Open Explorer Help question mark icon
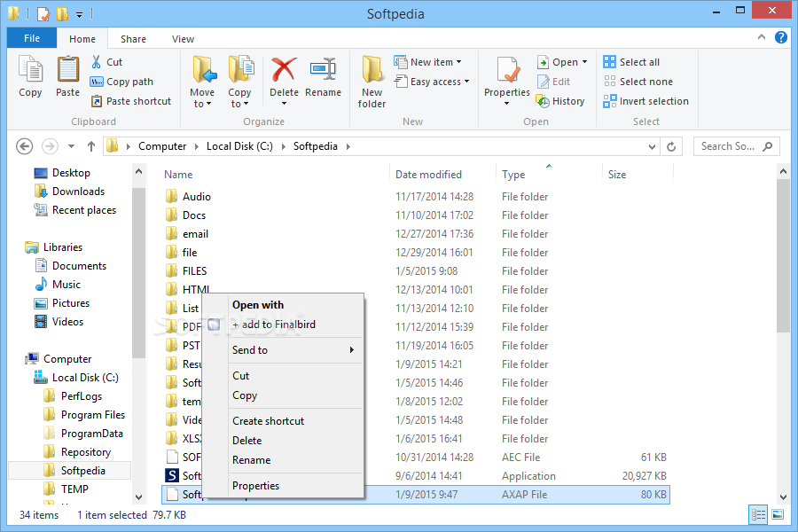798x532 pixels. [x=780, y=37]
